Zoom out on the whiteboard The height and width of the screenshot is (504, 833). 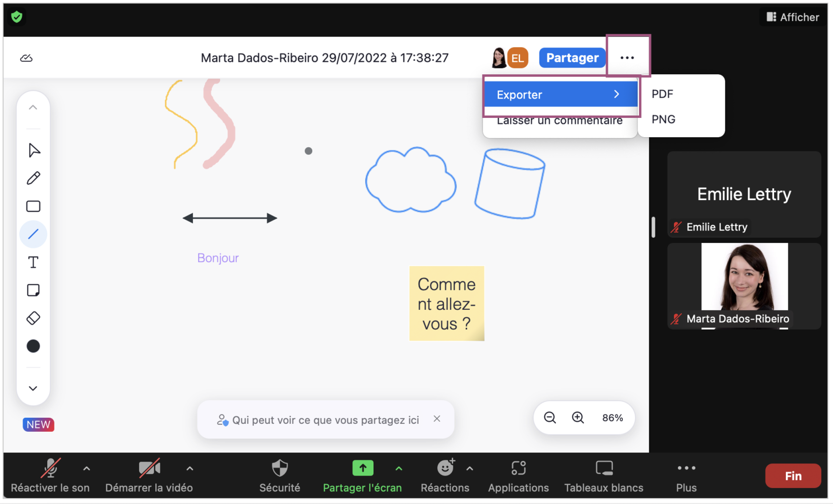550,418
